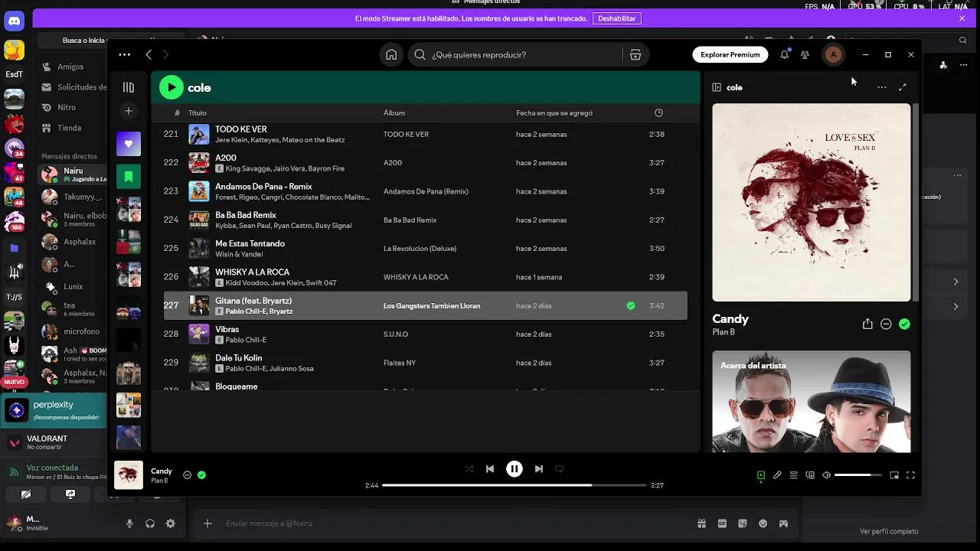
Task: Skip to the previous track
Action: coord(490,469)
